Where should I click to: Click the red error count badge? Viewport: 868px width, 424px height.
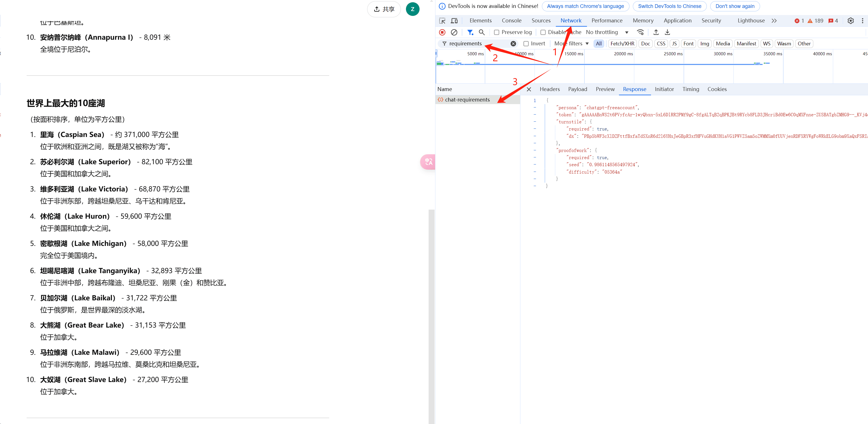[799, 21]
